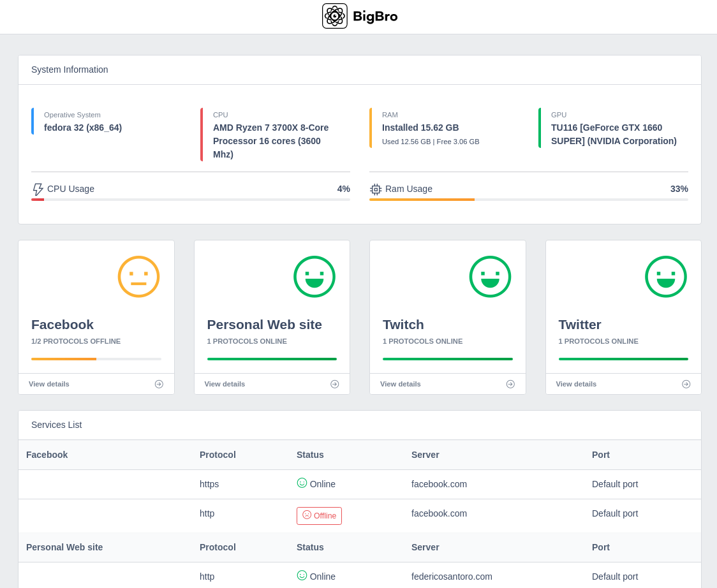This screenshot has height=588, width=717.
Task: Click Used 12.56 GB | Free 3.06 GB
Action: [431, 142]
